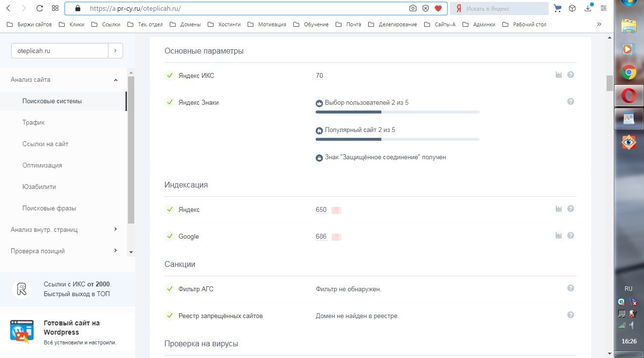Reload the page with refresh icon
Screen dimensions: 644x358
pos(39,8)
